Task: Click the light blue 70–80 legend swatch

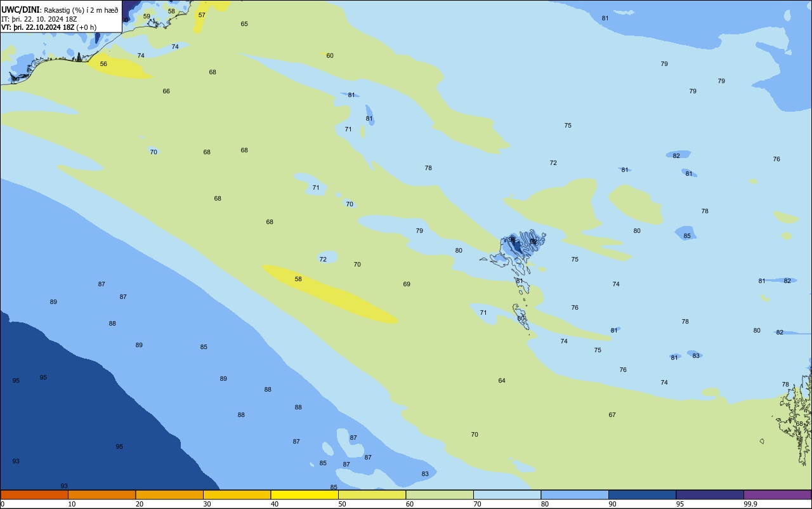Action: [507, 494]
